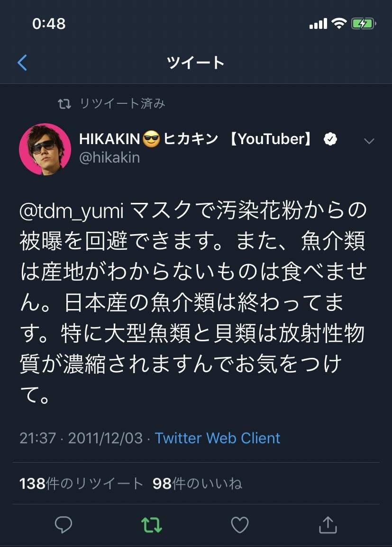Tap the @hikakin username handle
Screen dimensions: 392x547
[x=109, y=158]
